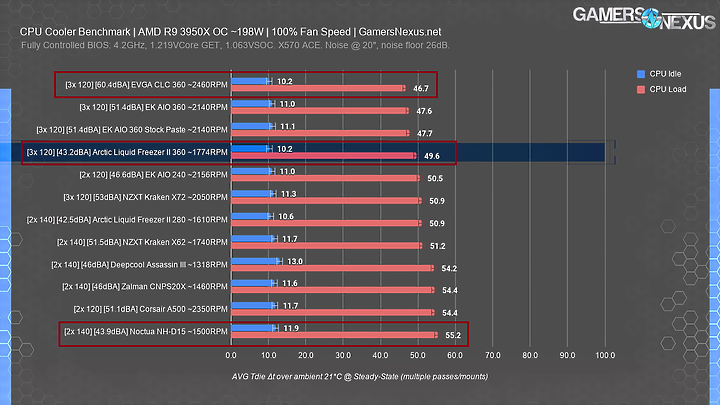The width and height of the screenshot is (720, 405).
Task: Click the NZXT Kraken X72 load value 50.9
Action: (x=437, y=201)
